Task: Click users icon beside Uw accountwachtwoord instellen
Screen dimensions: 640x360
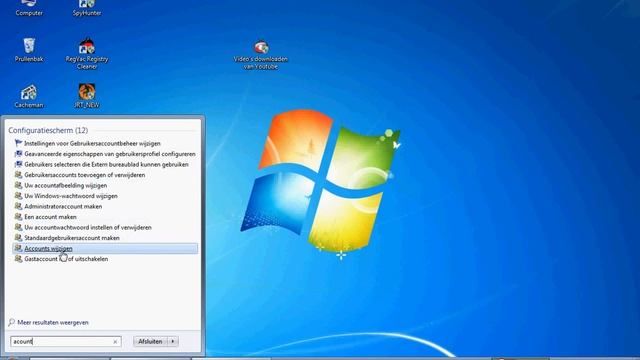Action: click(x=18, y=227)
